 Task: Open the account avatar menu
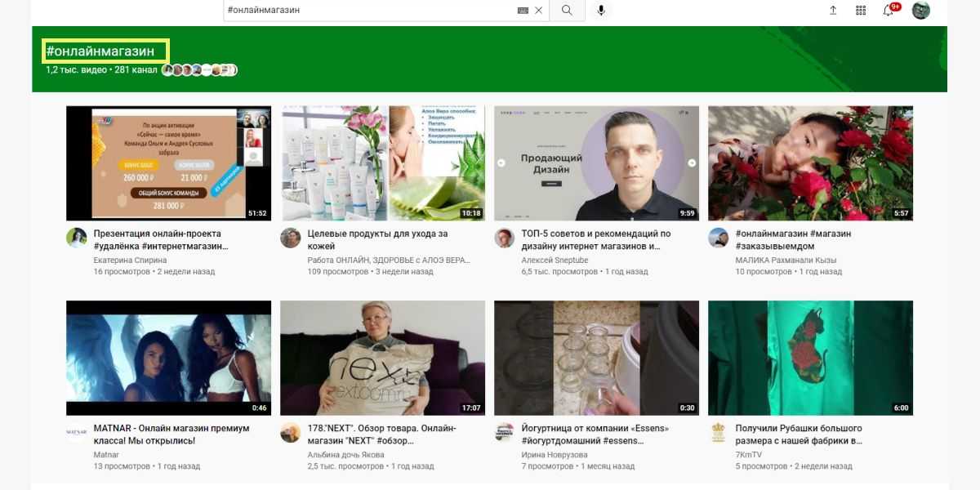click(921, 11)
